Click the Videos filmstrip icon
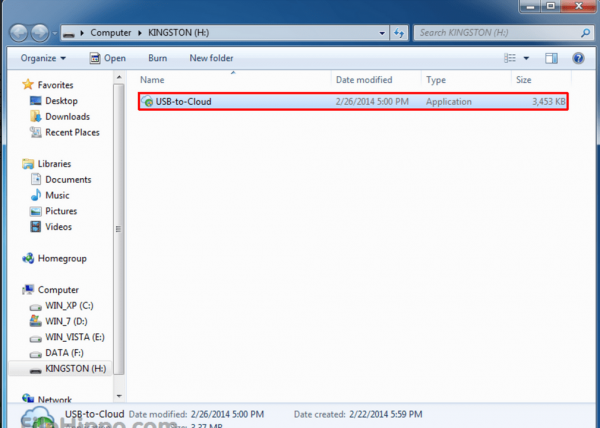 [36, 227]
